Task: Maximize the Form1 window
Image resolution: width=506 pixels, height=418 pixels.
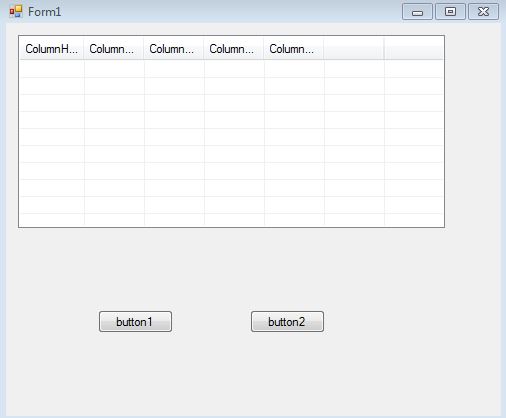Action: tap(450, 12)
